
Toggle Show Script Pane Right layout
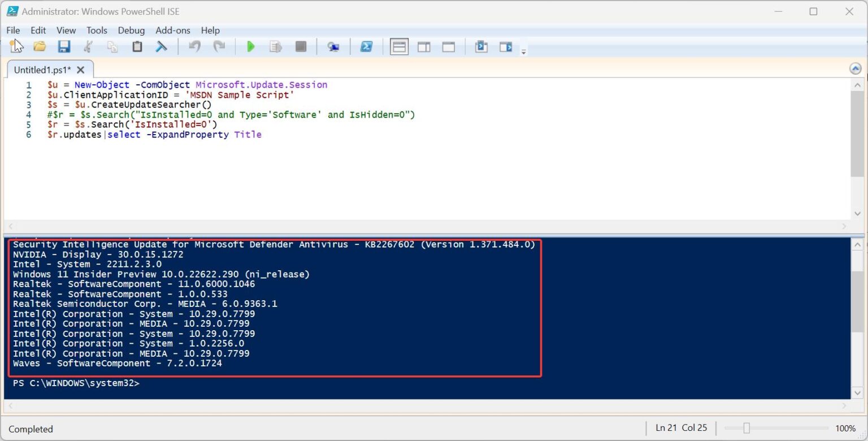424,46
